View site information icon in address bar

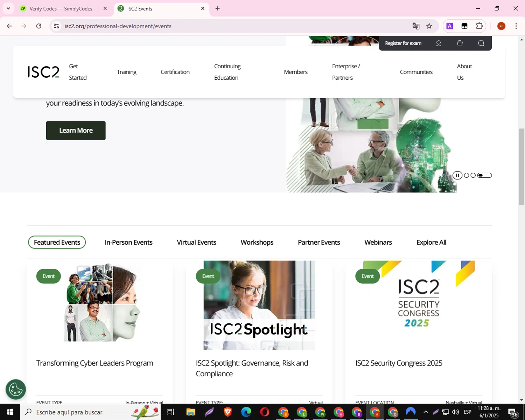click(56, 26)
